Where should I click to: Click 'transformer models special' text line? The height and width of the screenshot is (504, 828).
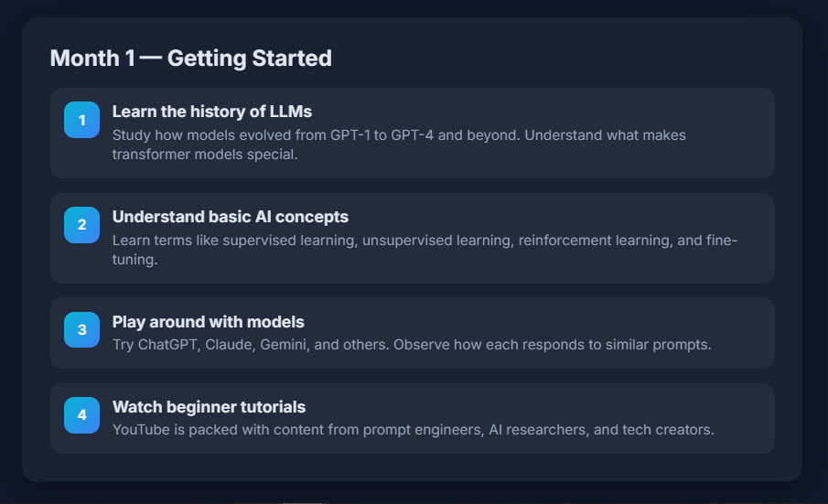205,155
